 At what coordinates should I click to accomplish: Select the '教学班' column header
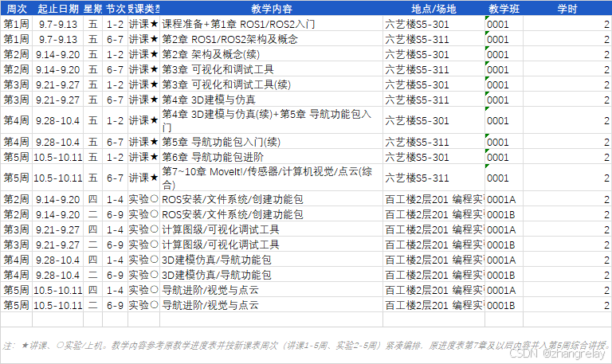504,9
